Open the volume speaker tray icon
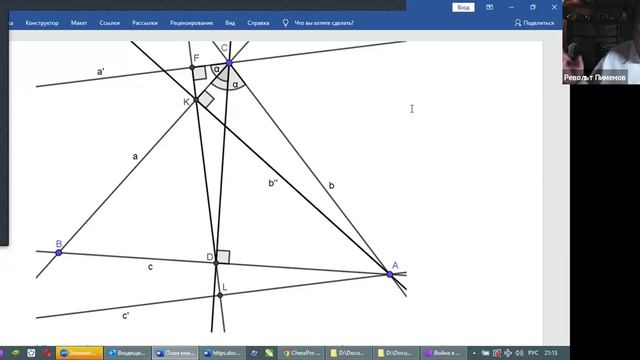The image size is (640, 360). coord(519,353)
